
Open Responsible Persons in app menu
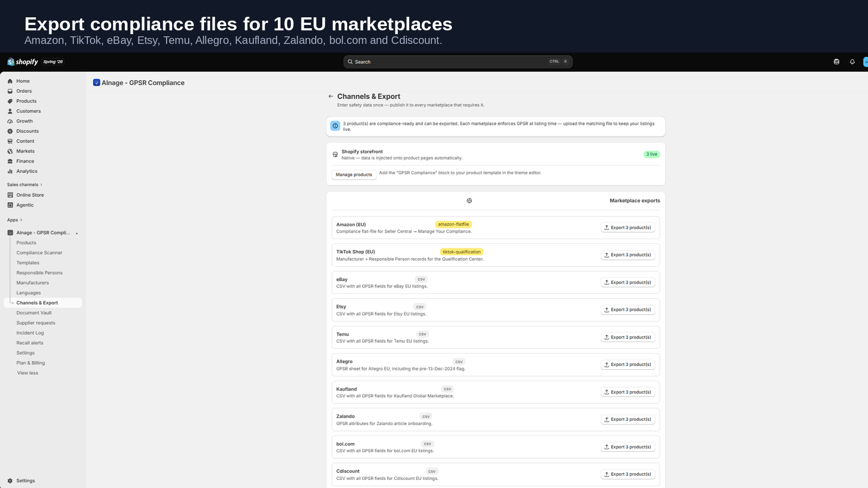point(39,273)
